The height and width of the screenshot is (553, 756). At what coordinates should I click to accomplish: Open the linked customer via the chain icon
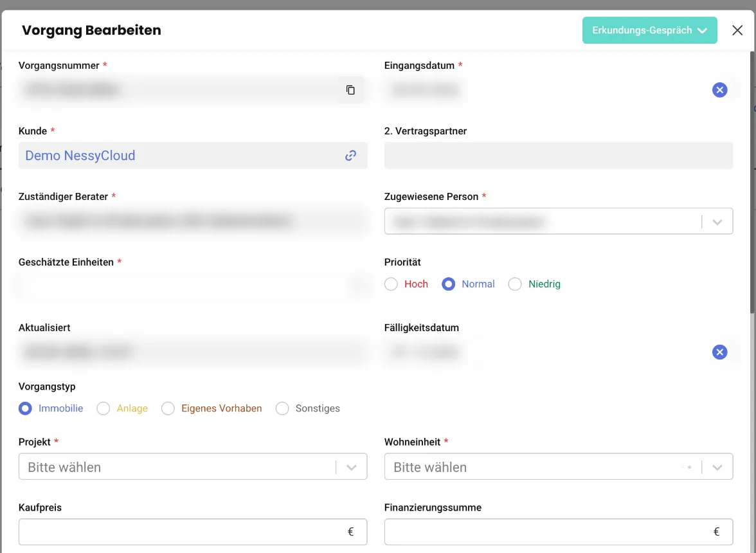[350, 155]
